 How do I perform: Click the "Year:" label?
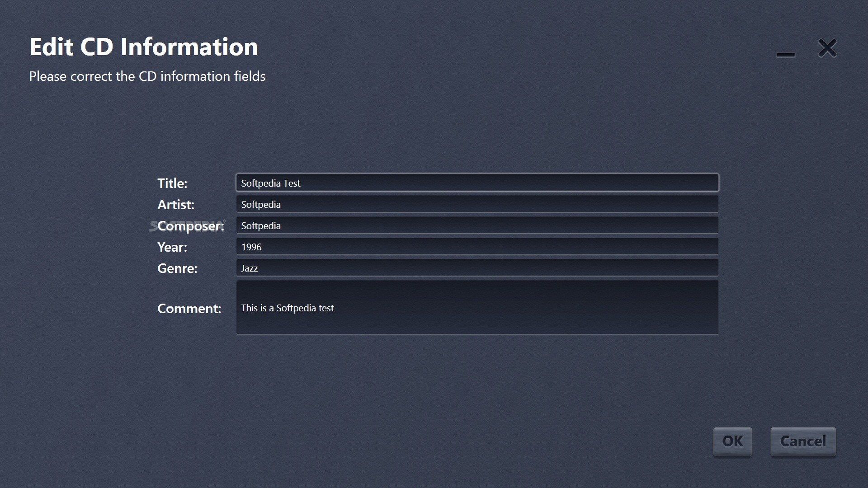pos(172,247)
